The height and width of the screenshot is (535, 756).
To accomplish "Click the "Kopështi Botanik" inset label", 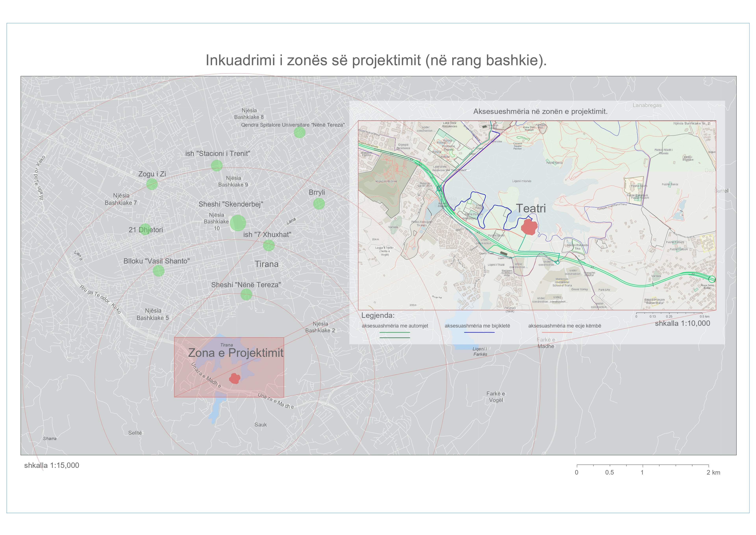I will tap(386, 181).
